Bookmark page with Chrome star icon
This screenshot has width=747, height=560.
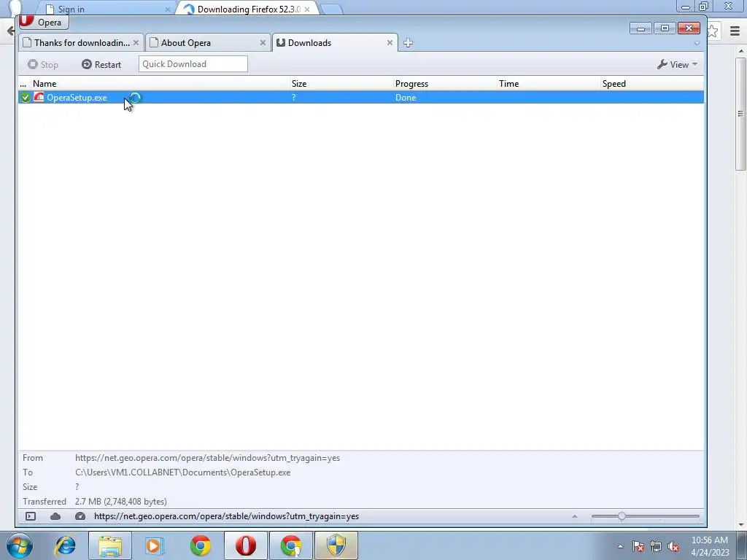[x=713, y=31]
